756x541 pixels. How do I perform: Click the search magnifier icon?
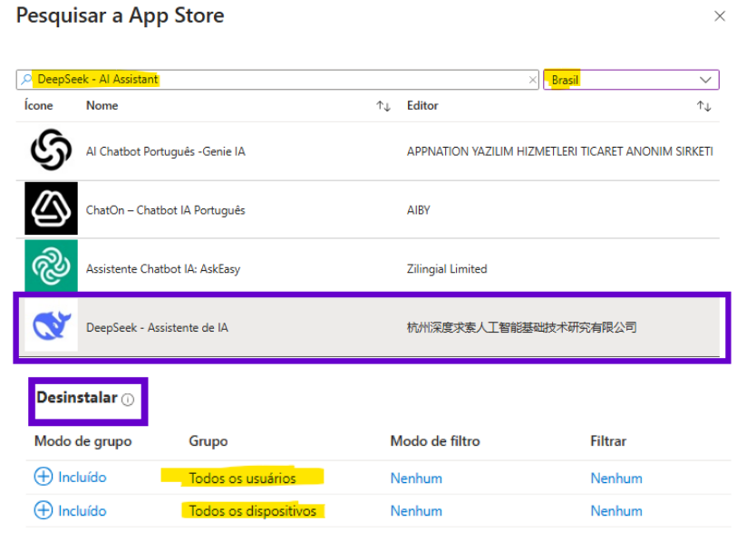coord(26,80)
